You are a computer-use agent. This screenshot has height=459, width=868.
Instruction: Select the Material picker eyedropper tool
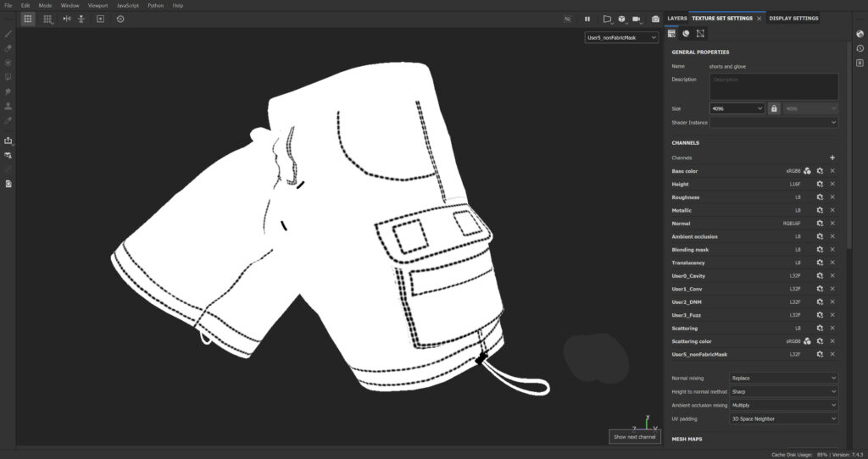(x=8, y=120)
